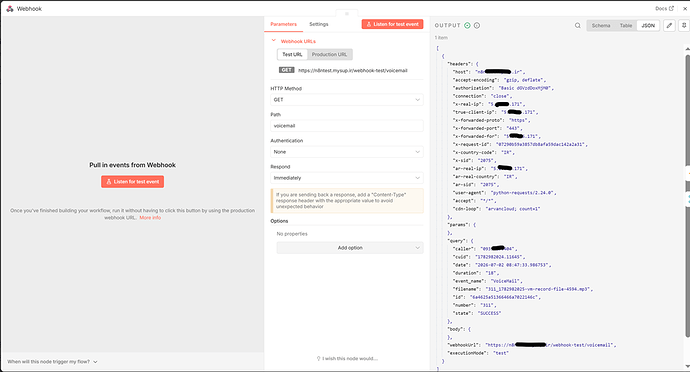Open the More info link
The image size is (690, 372).
(150, 218)
